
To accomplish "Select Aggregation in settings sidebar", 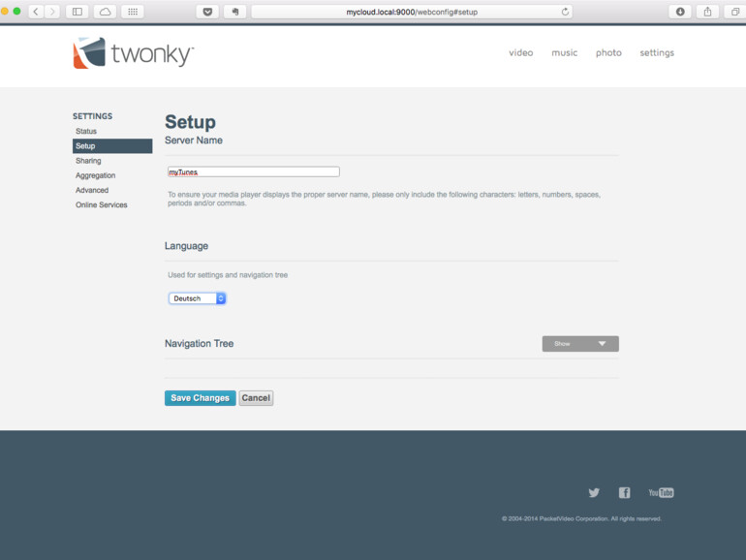I will point(96,175).
